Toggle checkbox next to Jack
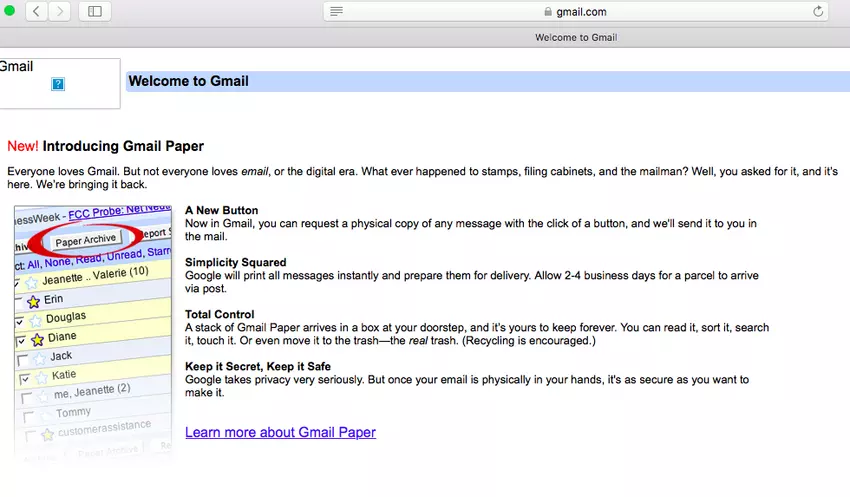This screenshot has height=497, width=850. click(x=23, y=360)
